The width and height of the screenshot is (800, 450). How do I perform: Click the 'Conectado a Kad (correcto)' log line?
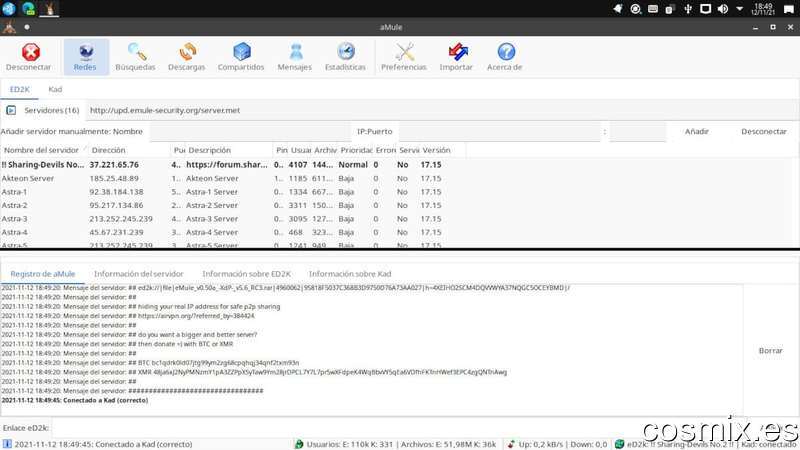point(75,401)
